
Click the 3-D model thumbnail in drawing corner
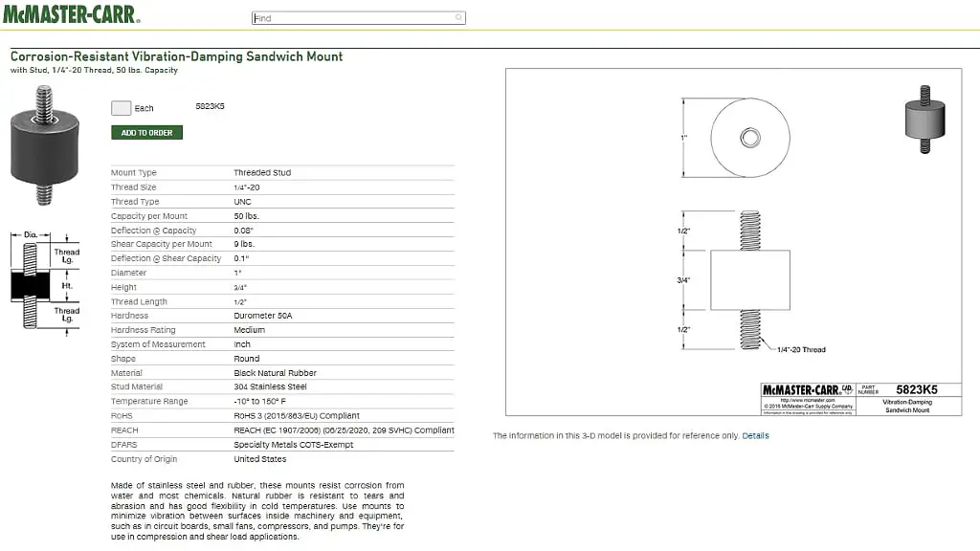click(x=925, y=120)
